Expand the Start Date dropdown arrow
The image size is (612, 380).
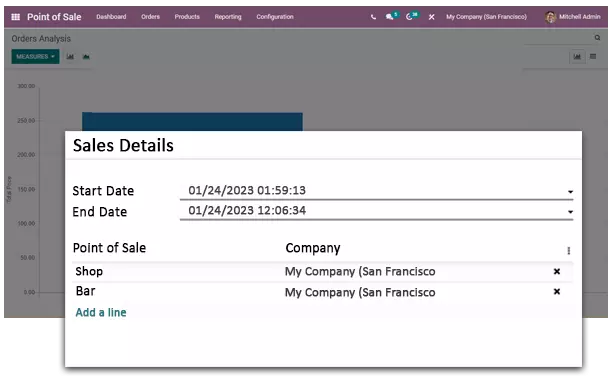point(570,192)
